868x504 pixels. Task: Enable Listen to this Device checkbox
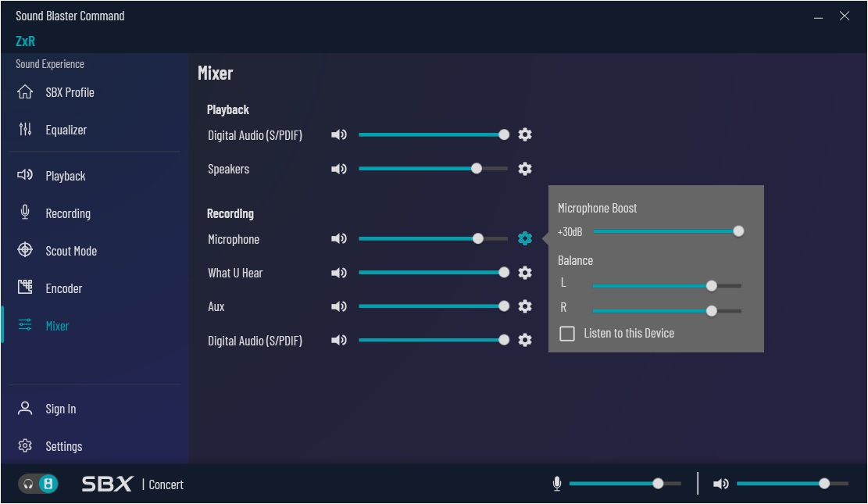click(567, 334)
